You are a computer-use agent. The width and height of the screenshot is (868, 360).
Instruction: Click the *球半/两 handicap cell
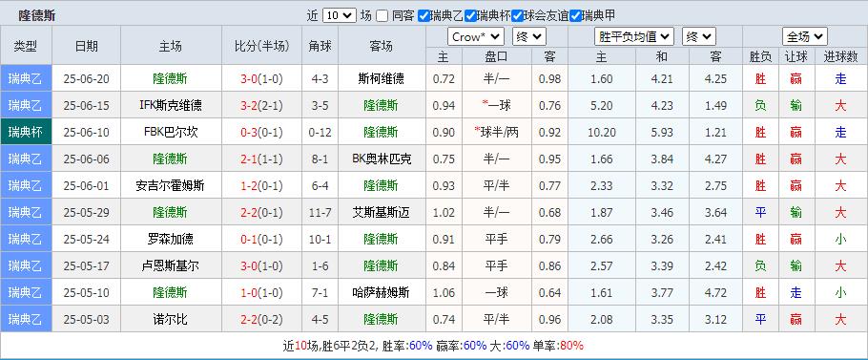(x=497, y=132)
